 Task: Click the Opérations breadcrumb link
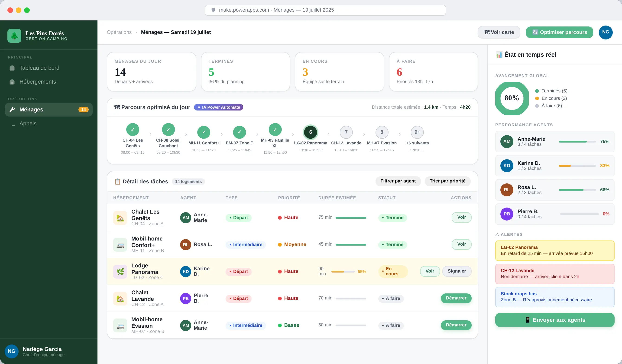click(119, 32)
